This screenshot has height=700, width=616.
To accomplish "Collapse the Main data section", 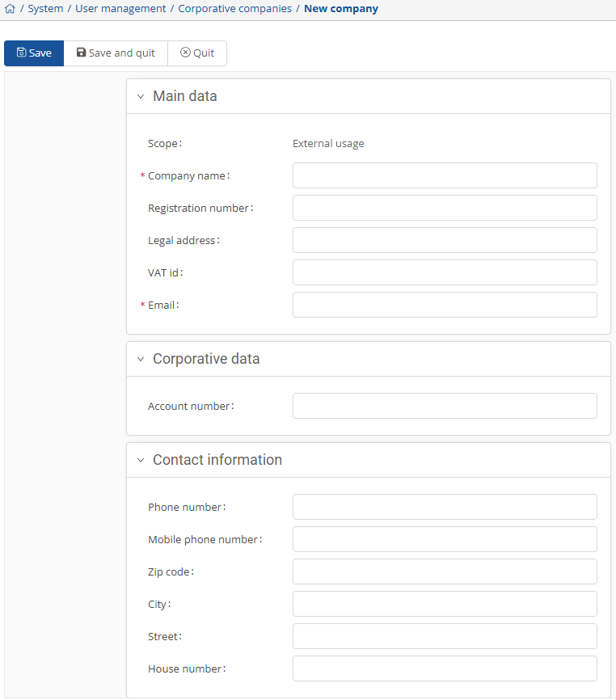I will [x=141, y=96].
